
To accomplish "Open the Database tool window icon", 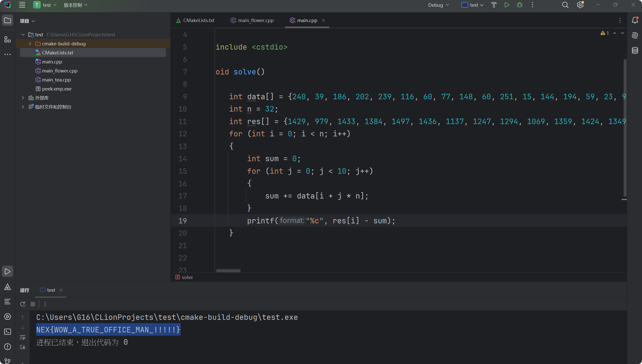I will (x=635, y=50).
